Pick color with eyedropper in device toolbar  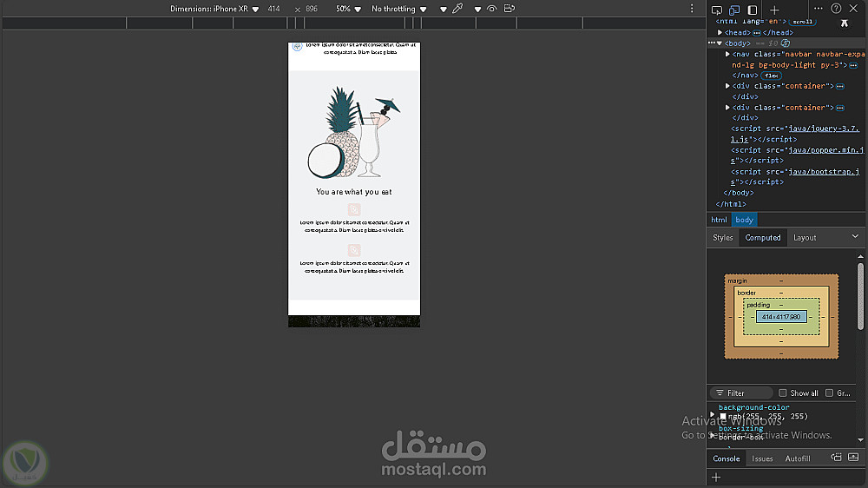point(457,9)
